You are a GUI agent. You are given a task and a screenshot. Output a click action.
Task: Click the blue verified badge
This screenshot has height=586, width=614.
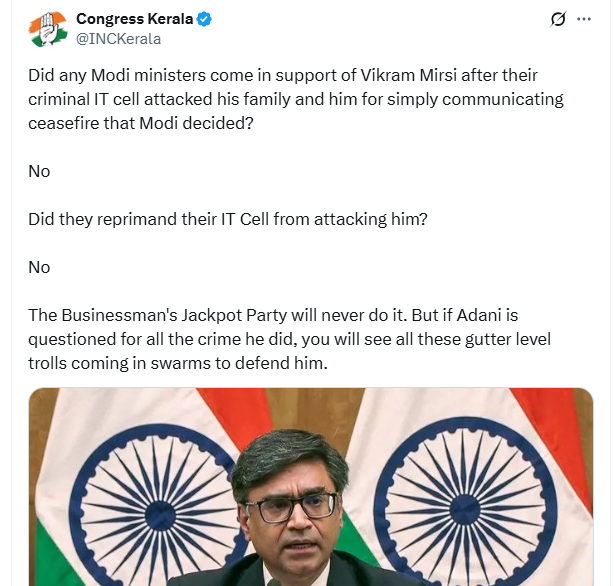tap(204, 19)
